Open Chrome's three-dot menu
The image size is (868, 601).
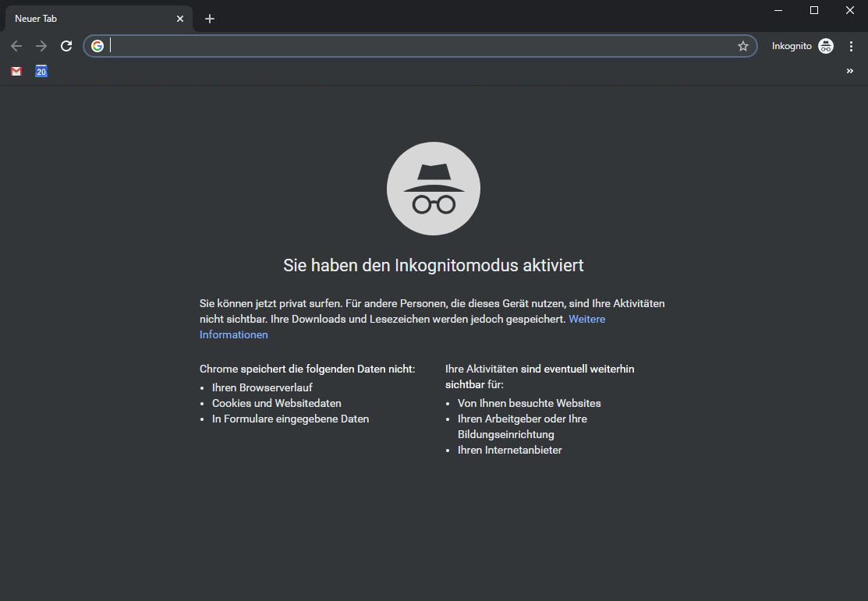point(852,46)
